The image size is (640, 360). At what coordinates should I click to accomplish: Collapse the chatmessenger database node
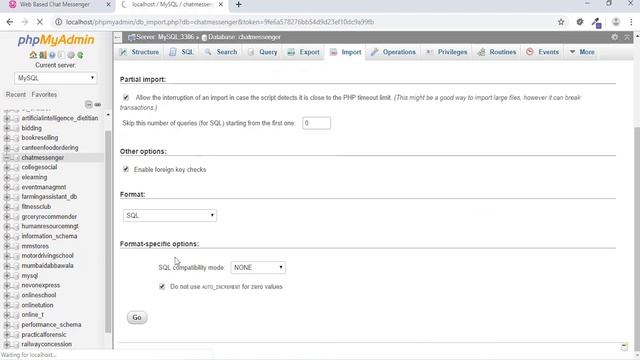pyautogui.click(x=7, y=158)
